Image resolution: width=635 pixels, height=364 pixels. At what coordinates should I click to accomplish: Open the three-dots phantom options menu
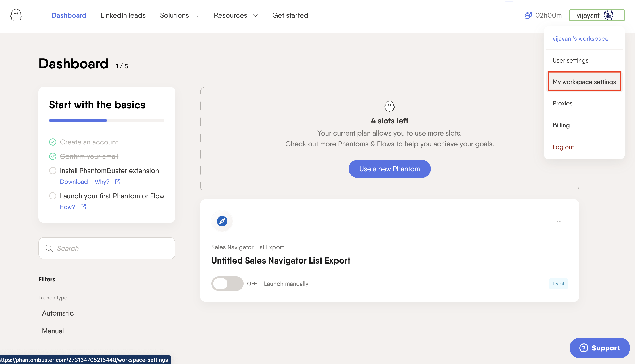(x=559, y=221)
